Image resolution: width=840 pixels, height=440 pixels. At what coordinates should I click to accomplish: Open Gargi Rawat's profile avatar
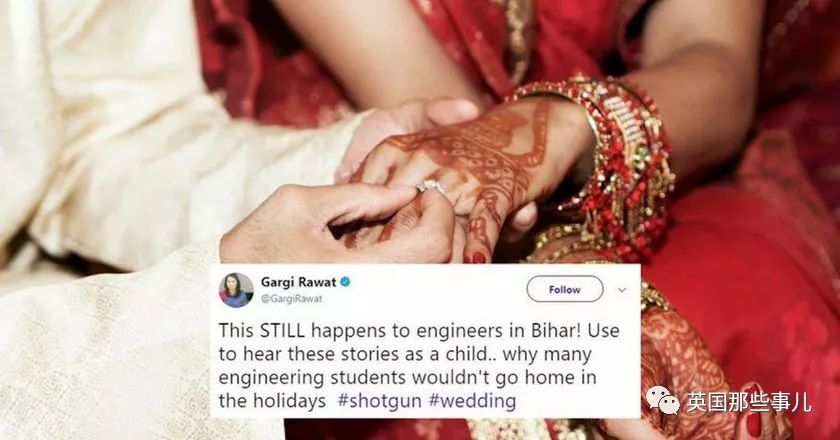236,290
